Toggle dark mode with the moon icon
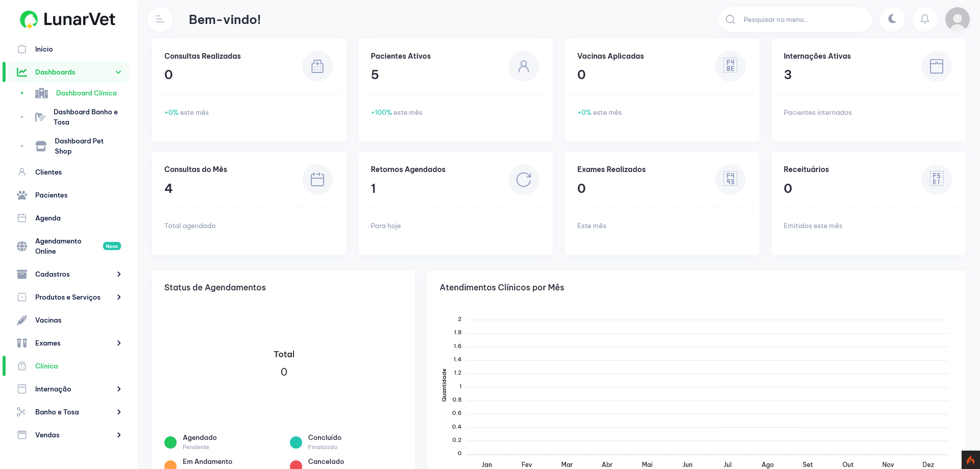 pyautogui.click(x=892, y=19)
